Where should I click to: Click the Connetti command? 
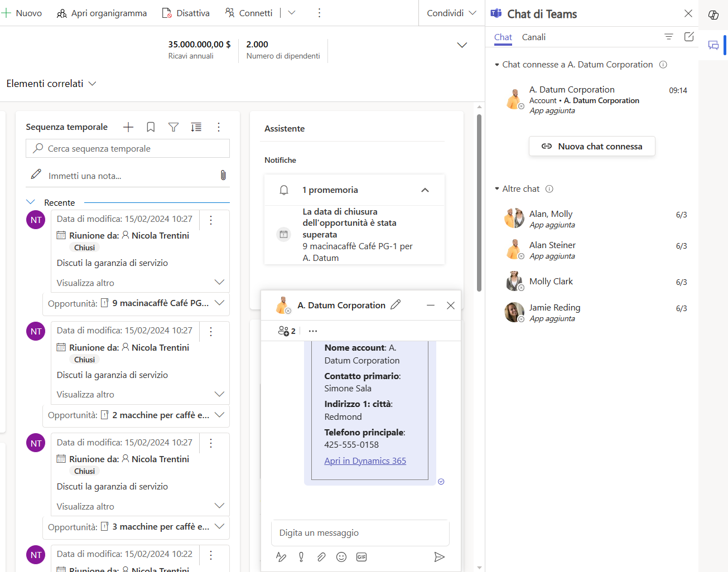point(249,13)
